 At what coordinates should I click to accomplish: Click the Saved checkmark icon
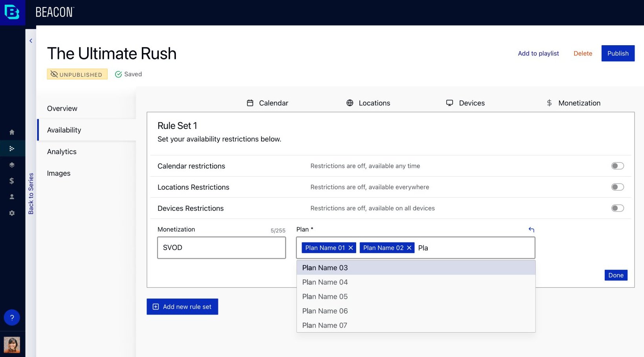118,74
